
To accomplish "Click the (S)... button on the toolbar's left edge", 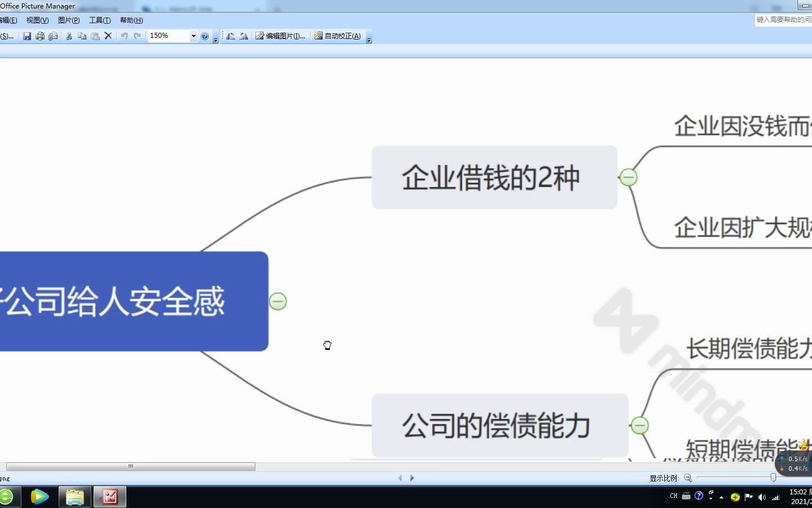I will (7, 36).
